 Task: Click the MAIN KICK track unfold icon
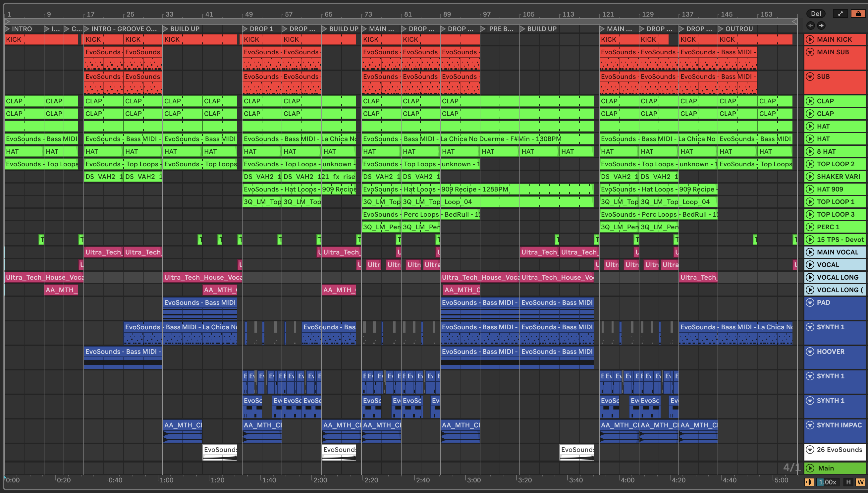coord(810,39)
